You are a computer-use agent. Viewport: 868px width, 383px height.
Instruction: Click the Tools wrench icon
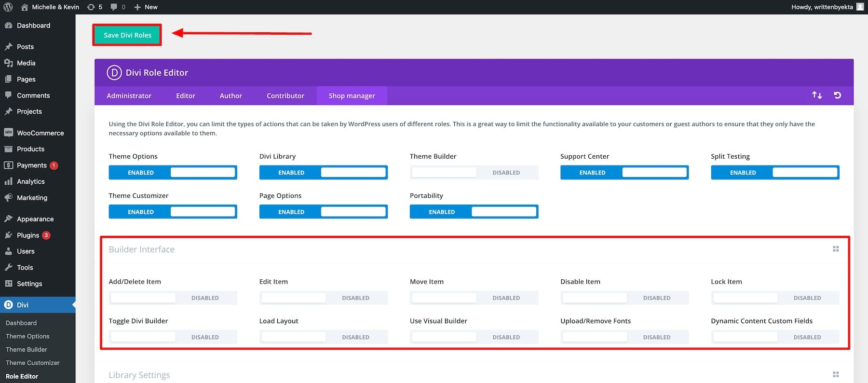pos(8,268)
